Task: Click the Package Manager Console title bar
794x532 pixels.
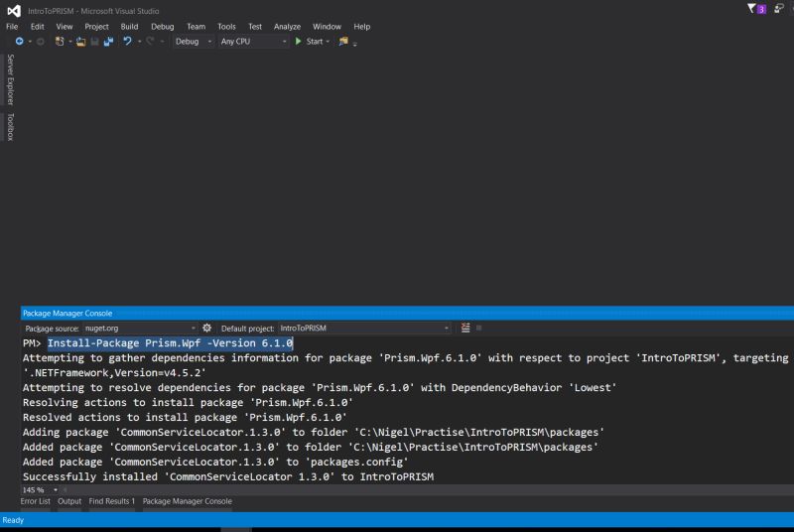Action: point(407,313)
